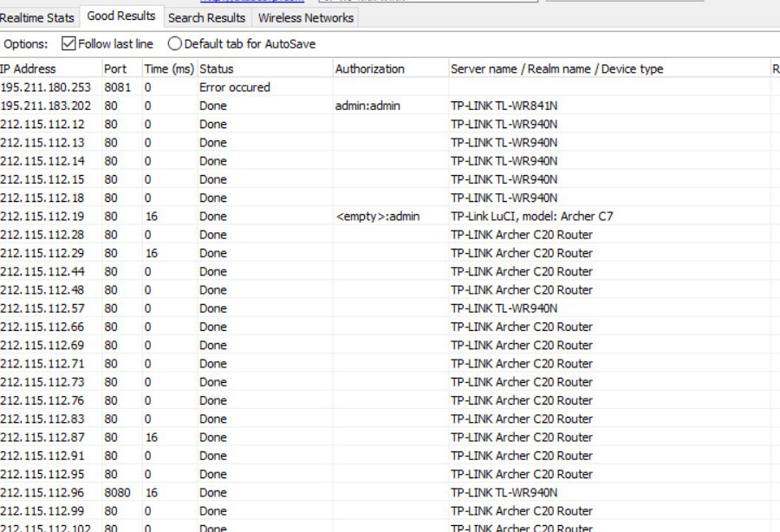780x532 pixels.
Task: Select IP address 212.115.112.44
Action: tap(42, 271)
